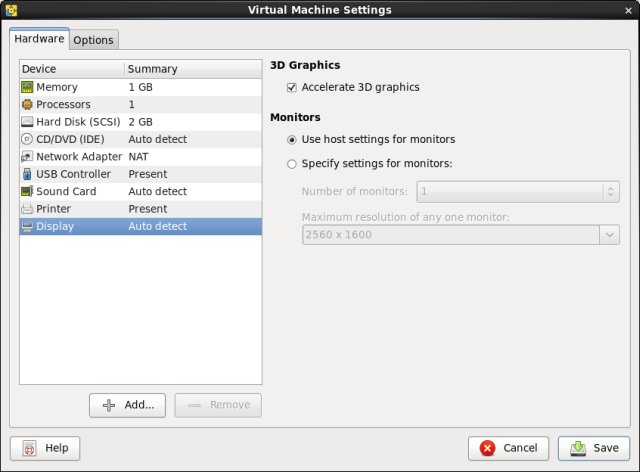Click the green arrow icon on Save
Image resolution: width=640 pixels, height=472 pixels.
(578, 448)
